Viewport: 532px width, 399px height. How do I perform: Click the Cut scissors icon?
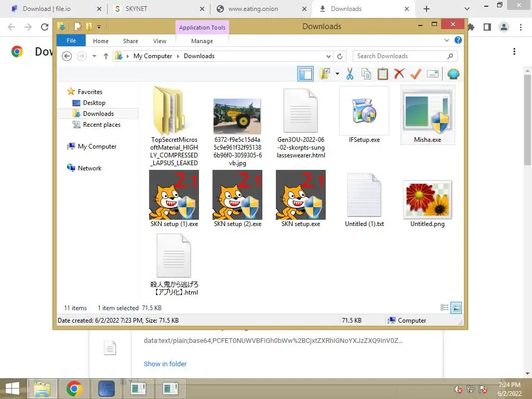350,74
